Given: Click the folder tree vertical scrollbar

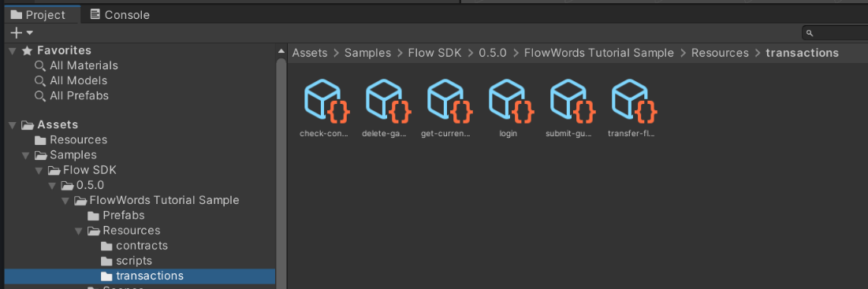Looking at the screenshot, I should [x=281, y=173].
